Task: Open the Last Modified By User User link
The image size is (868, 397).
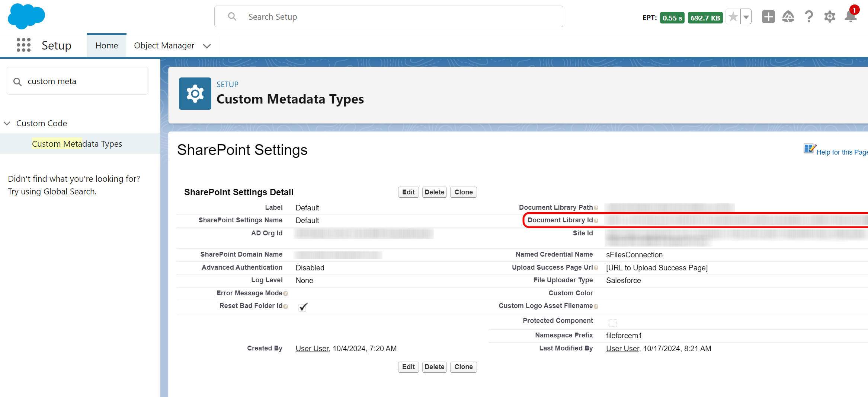Action: click(622, 349)
